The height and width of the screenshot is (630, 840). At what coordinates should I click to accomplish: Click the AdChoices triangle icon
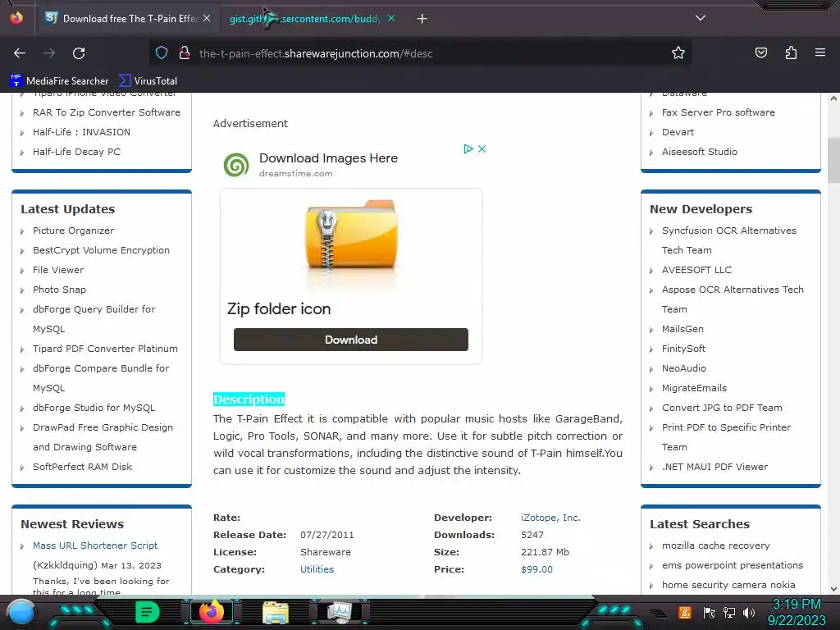click(x=468, y=149)
